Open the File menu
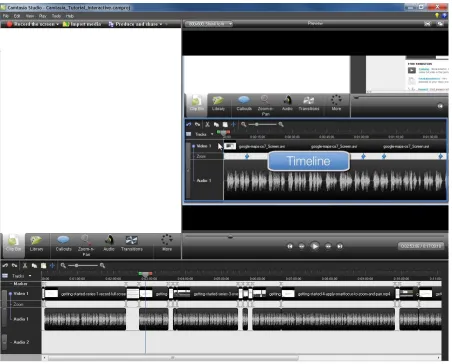The width and height of the screenshot is (452, 364). [x=6, y=16]
